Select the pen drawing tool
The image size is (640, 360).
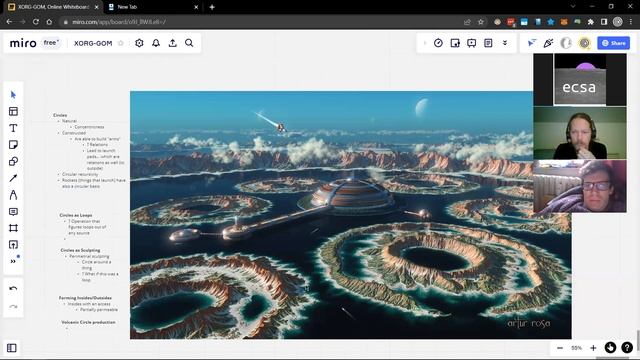click(x=13, y=195)
